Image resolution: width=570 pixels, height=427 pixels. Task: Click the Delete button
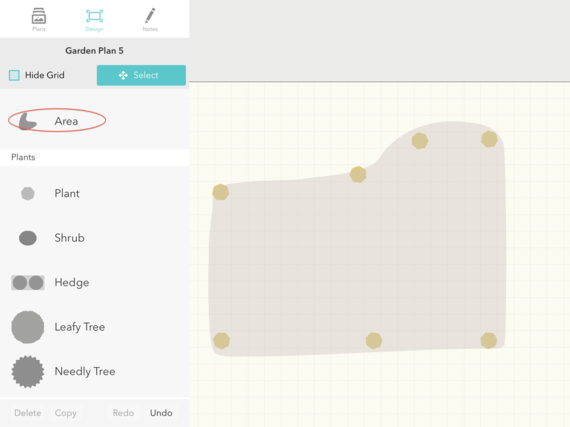tap(28, 413)
